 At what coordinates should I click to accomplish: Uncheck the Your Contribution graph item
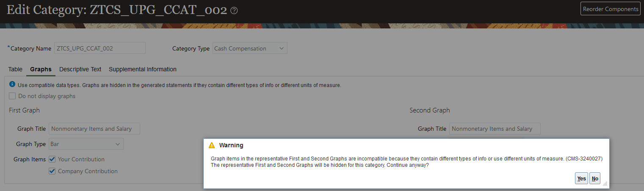(53, 159)
